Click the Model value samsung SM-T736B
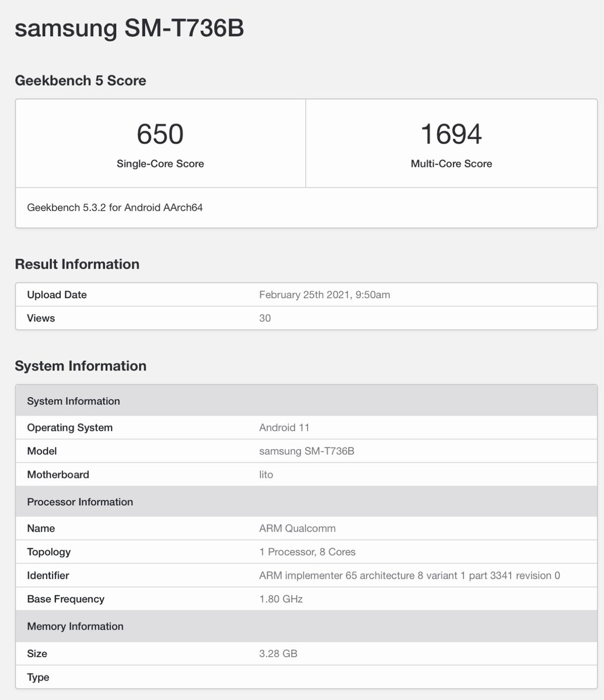 [x=306, y=451]
